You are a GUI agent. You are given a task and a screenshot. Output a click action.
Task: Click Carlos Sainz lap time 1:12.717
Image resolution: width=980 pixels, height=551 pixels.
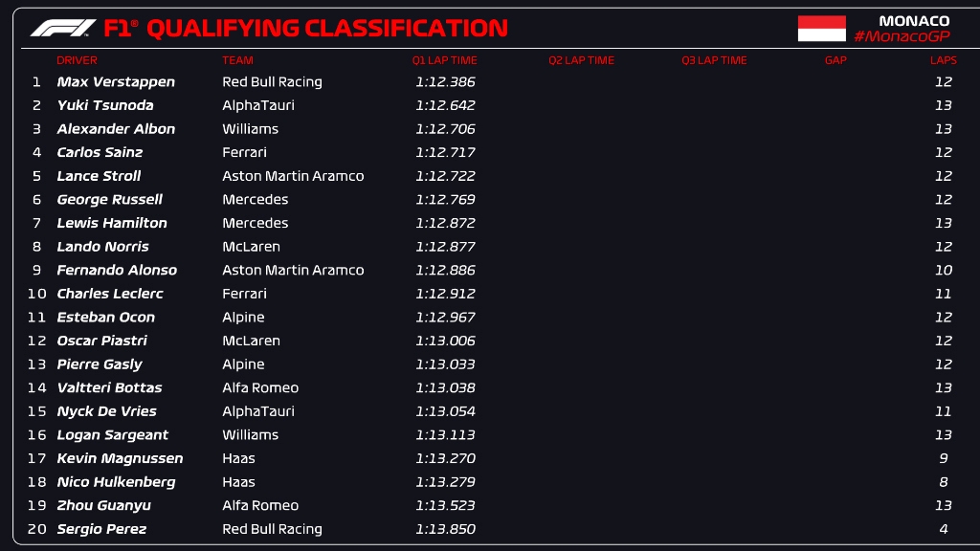(445, 152)
